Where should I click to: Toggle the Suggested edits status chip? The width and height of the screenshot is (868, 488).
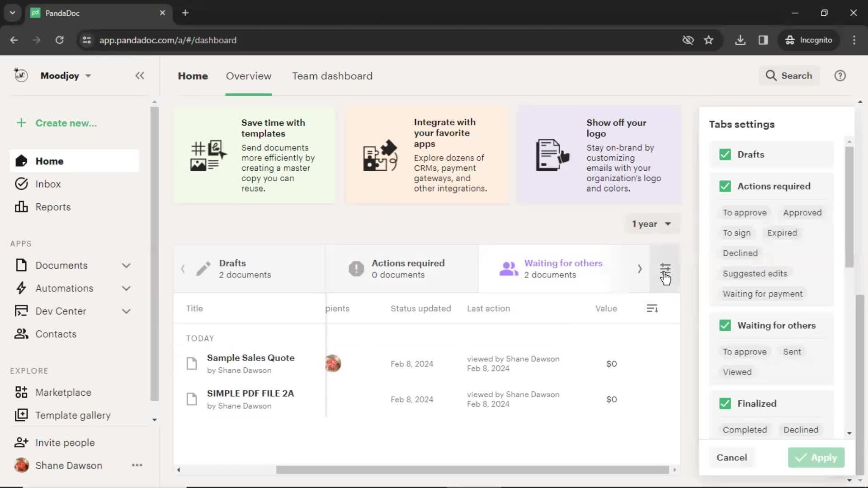(755, 273)
